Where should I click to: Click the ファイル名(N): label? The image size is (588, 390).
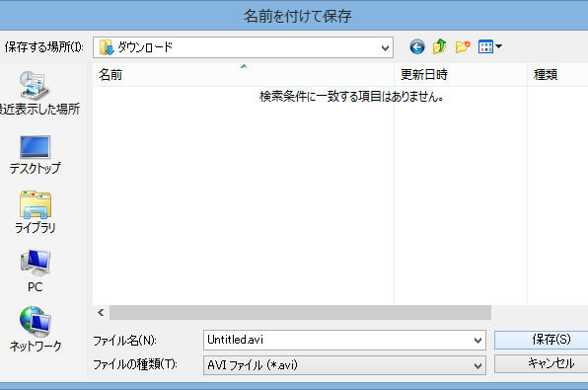click(x=125, y=341)
